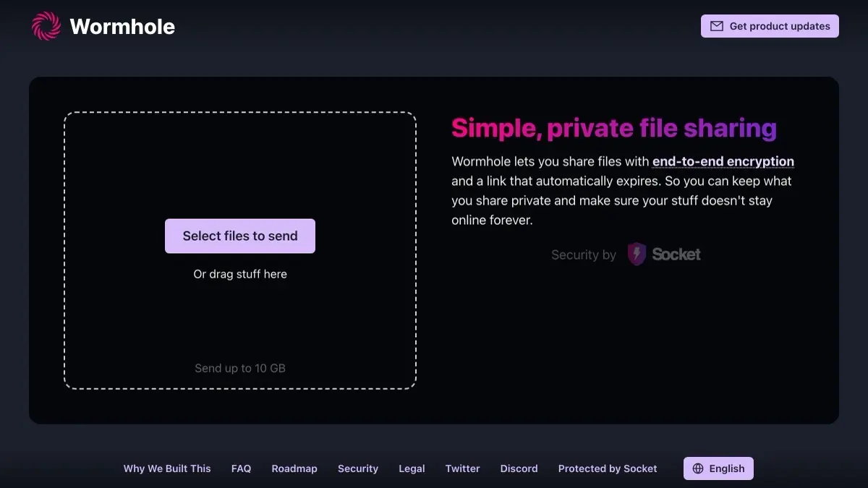
Task: Open the English language dropdown
Action: [x=718, y=468]
